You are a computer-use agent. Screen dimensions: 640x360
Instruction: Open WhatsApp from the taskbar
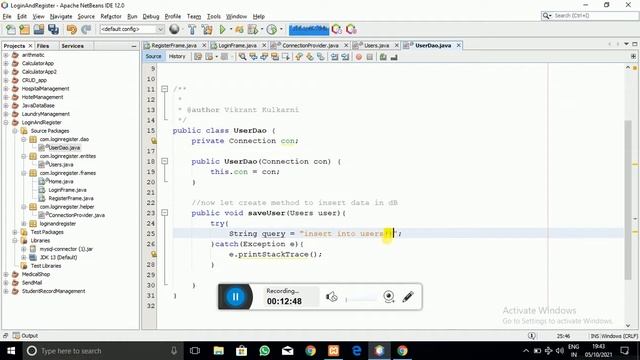(264, 351)
